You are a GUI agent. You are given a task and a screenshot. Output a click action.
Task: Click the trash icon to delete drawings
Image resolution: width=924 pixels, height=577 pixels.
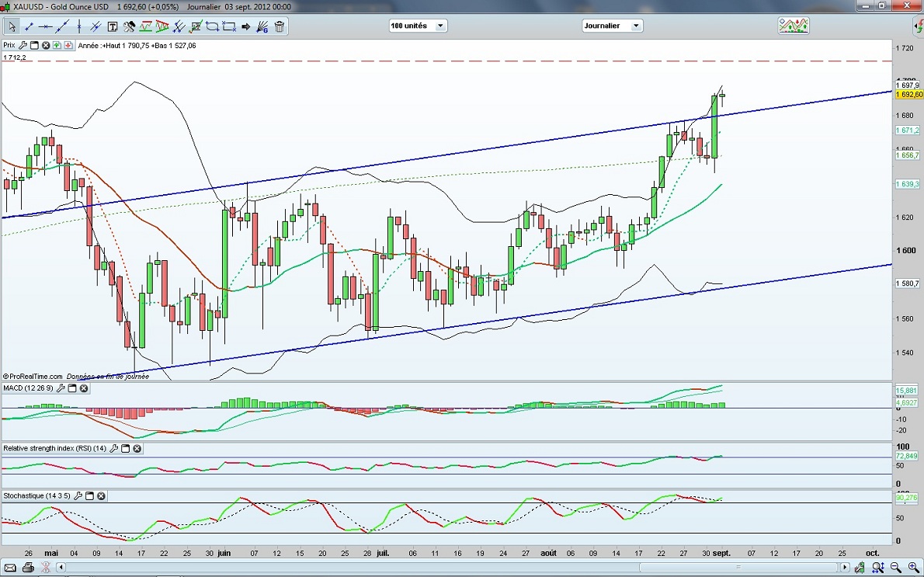pos(280,26)
